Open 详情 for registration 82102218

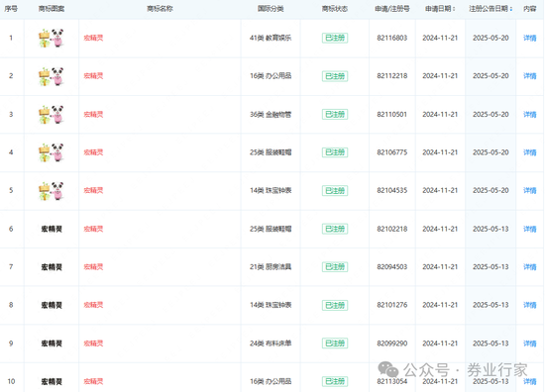coord(530,229)
